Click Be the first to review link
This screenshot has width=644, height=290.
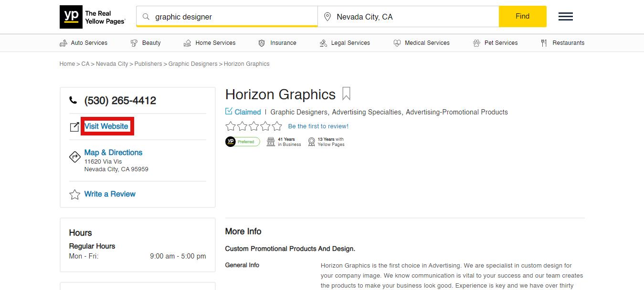[x=318, y=126]
